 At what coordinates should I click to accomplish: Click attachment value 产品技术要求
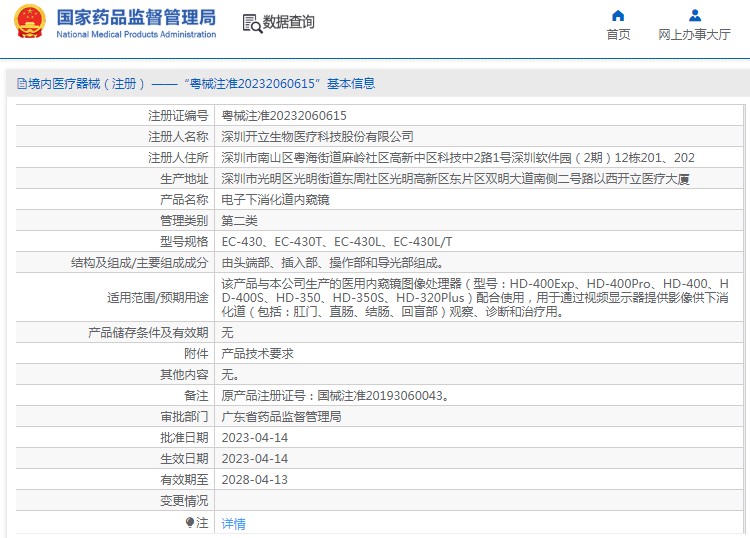pos(257,354)
